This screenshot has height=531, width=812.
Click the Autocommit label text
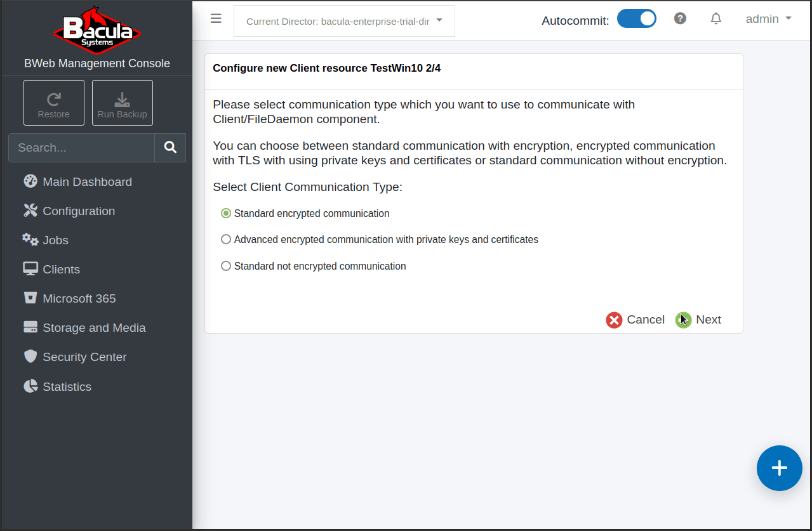pos(575,20)
